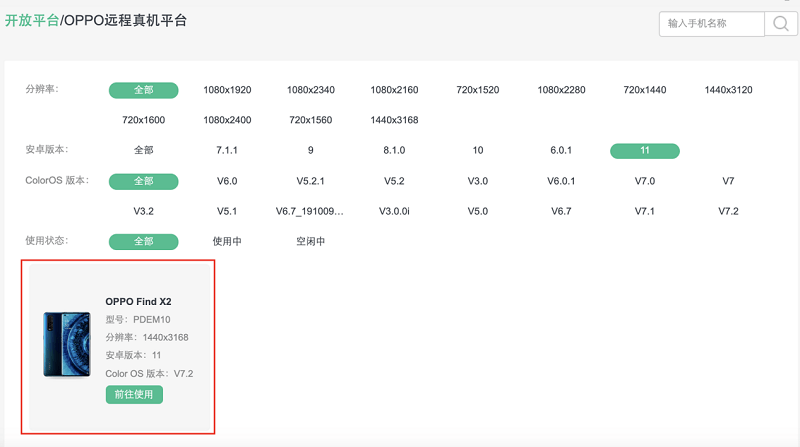Image resolution: width=800 pixels, height=447 pixels.
Task: Select Android version 11 filter
Action: (x=645, y=151)
